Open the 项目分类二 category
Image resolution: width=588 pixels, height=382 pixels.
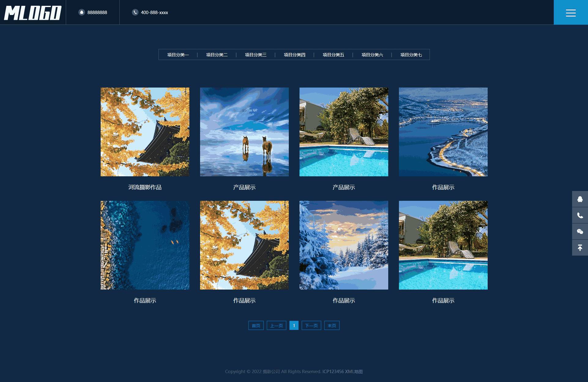(217, 55)
